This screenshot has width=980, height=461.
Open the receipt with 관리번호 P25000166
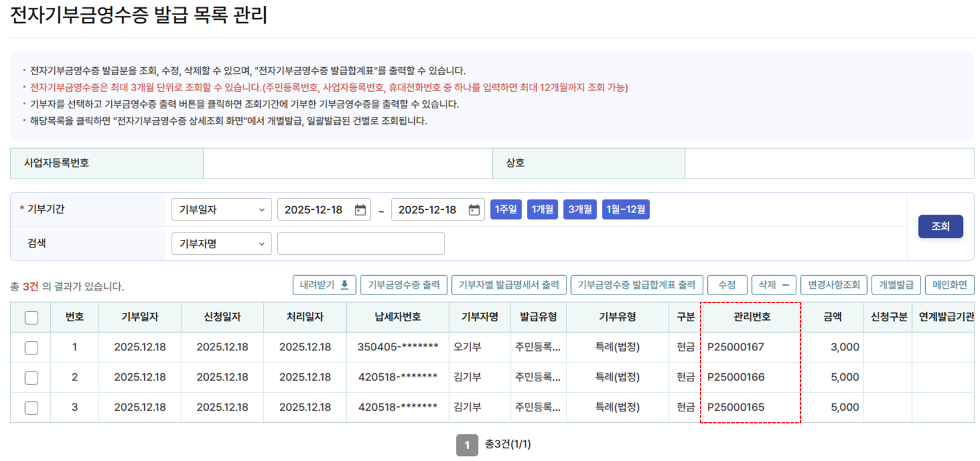coord(735,377)
